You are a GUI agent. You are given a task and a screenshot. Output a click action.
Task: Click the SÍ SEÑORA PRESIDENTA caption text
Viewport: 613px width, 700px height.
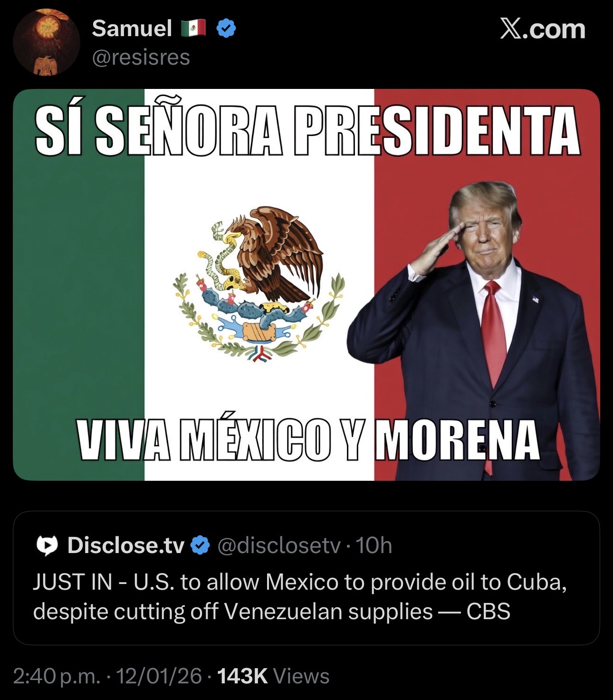(x=307, y=130)
